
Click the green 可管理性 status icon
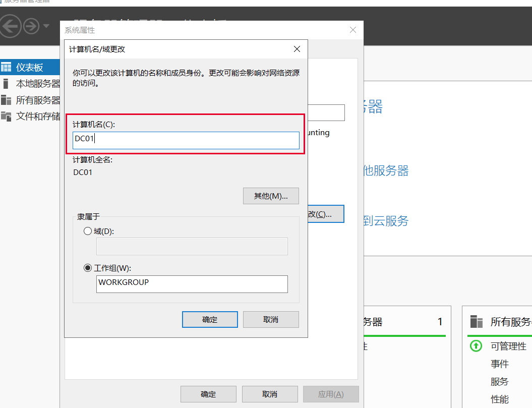point(476,346)
